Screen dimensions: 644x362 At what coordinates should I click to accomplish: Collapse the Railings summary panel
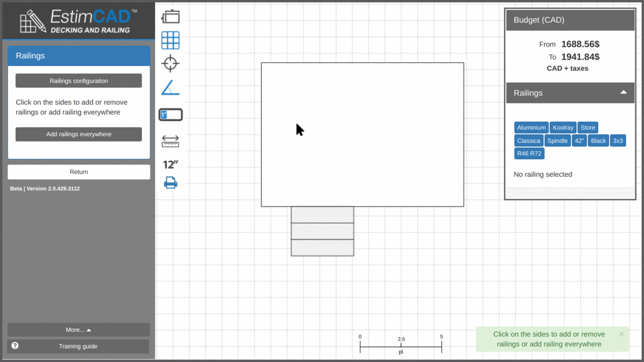coord(623,93)
